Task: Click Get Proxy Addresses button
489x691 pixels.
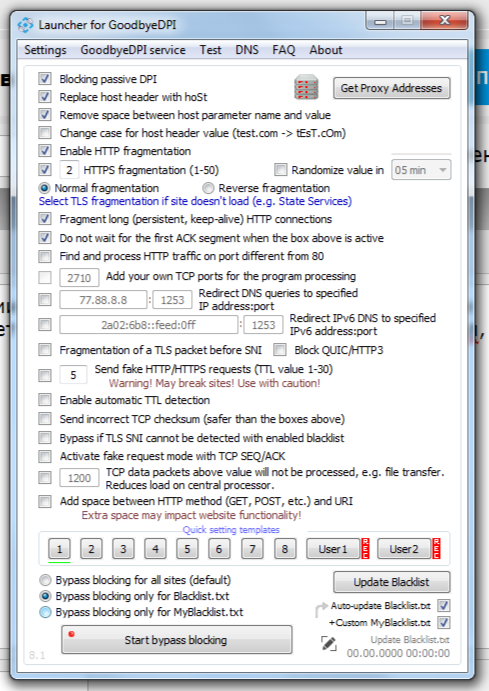Action: point(391,88)
